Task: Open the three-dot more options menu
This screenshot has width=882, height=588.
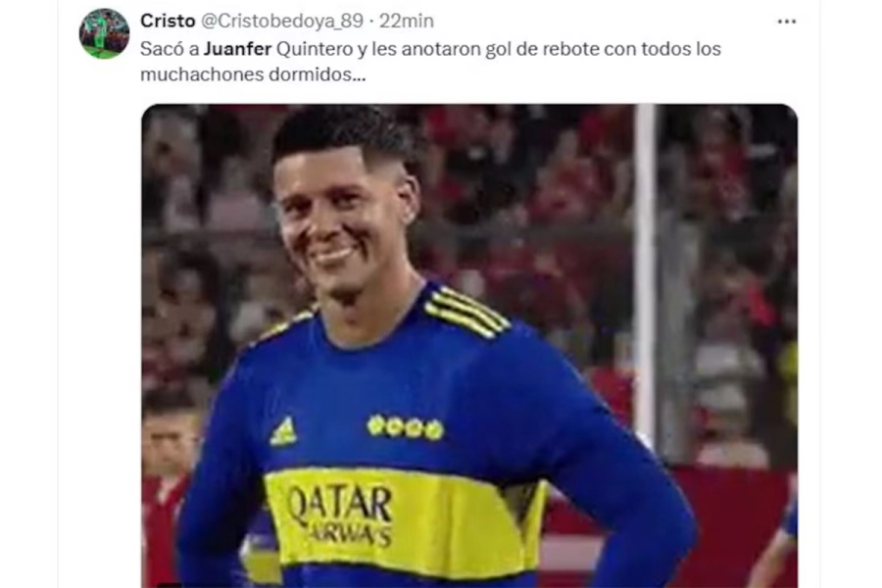Action: point(786,22)
